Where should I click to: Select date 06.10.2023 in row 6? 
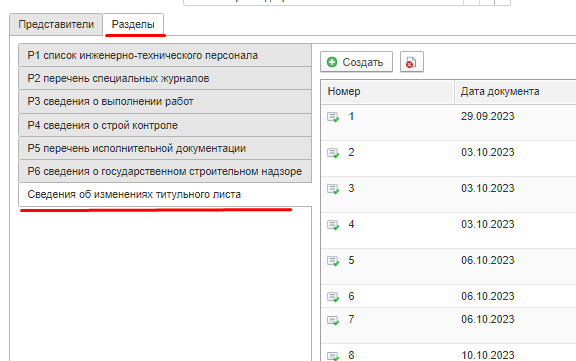coord(487,296)
